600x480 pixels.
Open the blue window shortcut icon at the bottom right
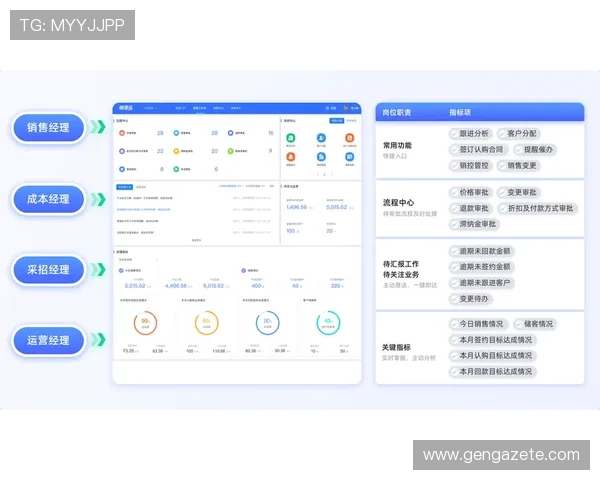pos(349,157)
